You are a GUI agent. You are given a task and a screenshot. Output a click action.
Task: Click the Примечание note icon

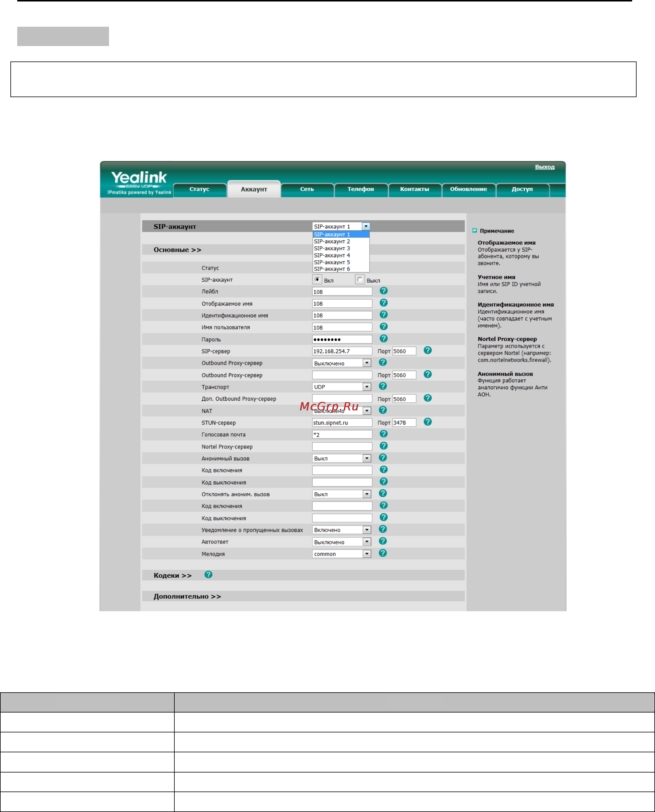tap(474, 231)
